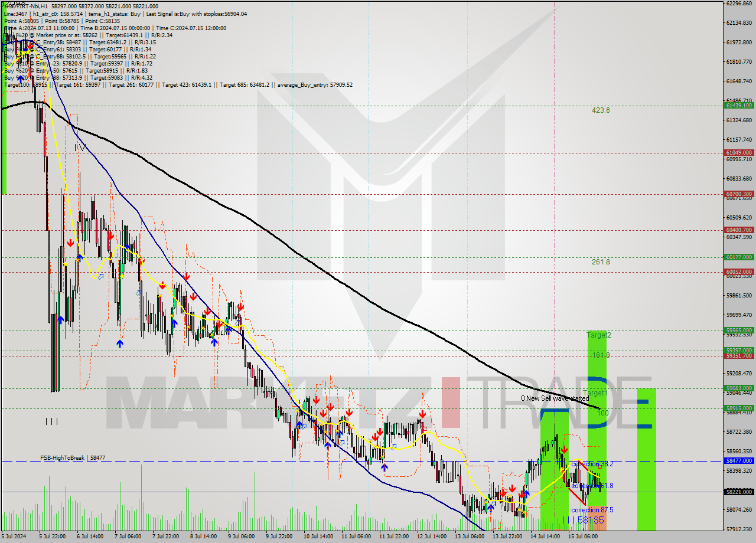Click the 59565.000 green price level label

pos(738,331)
